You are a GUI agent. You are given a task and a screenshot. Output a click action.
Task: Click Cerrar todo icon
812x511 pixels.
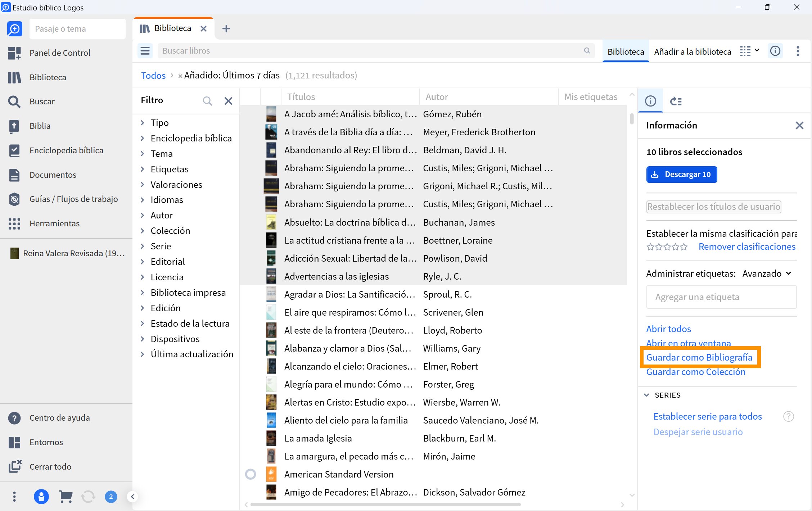coord(14,467)
